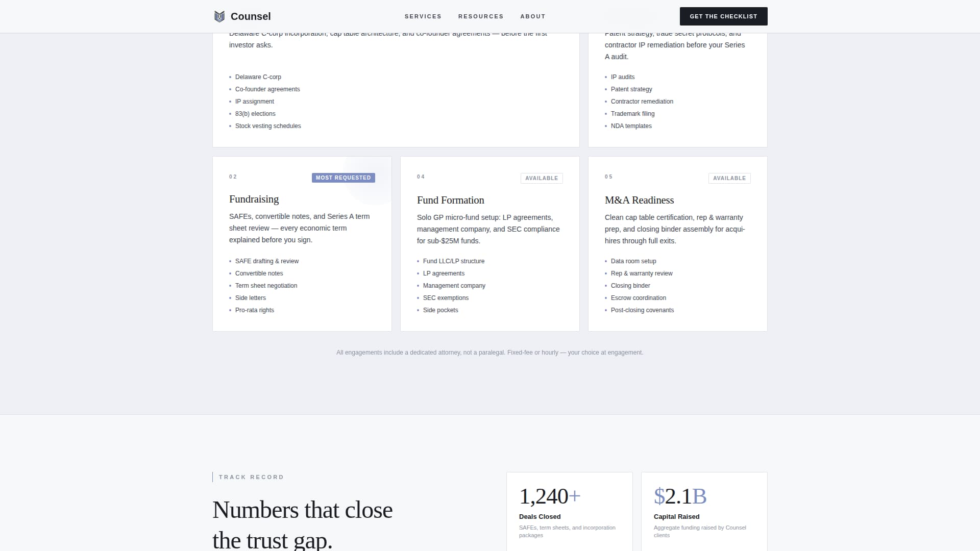Click the dedicated attorney disclaimer text
This screenshot has height=551, width=980.
[489, 352]
